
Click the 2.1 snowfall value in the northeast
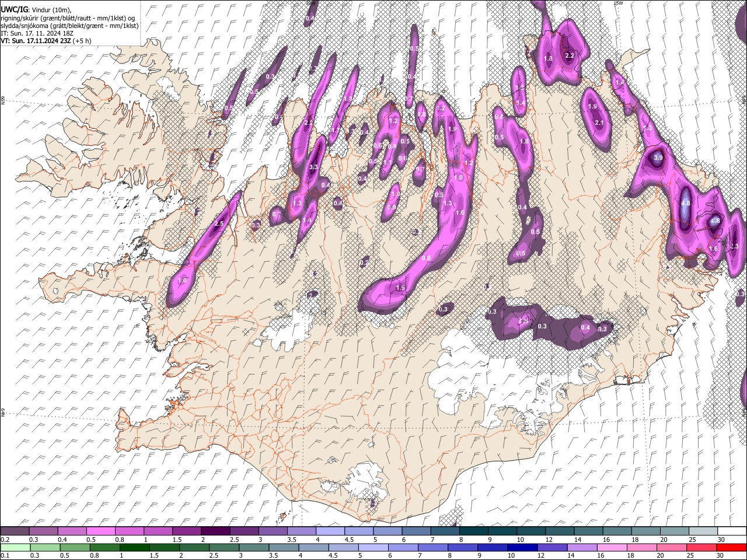coord(599,123)
